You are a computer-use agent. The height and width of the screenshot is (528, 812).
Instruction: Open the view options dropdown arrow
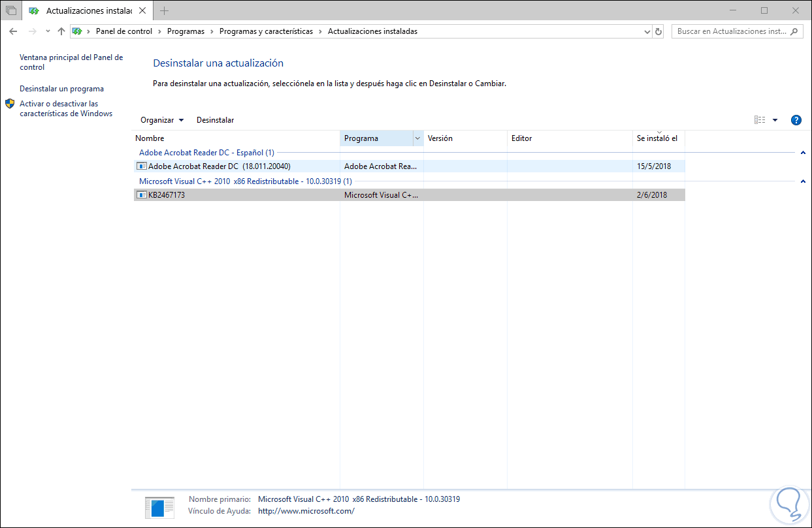tap(775, 120)
